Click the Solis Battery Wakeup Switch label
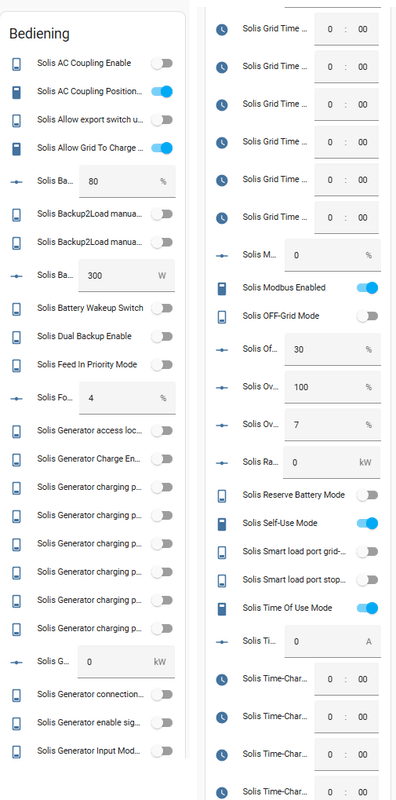The image size is (396, 800). [x=90, y=309]
